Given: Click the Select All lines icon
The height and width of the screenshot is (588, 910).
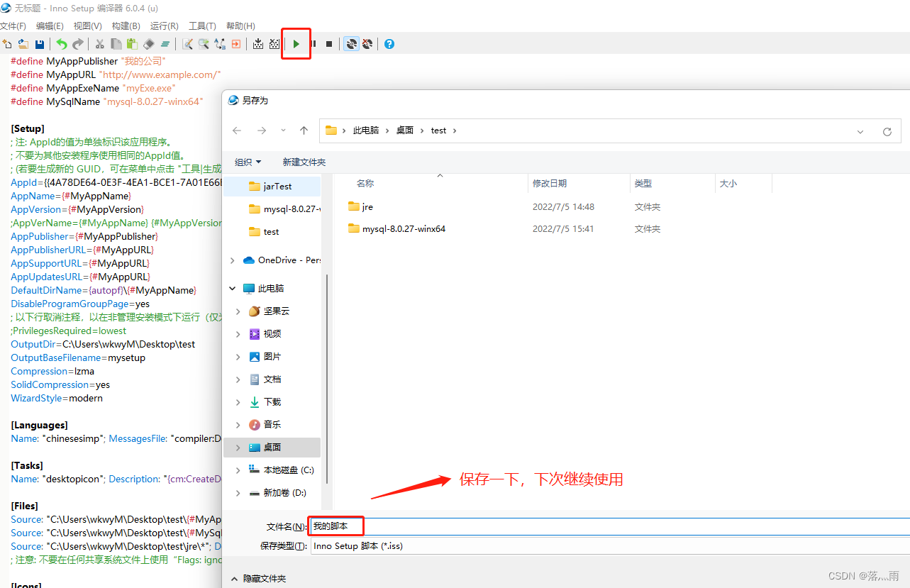Looking at the screenshot, I should (x=165, y=44).
